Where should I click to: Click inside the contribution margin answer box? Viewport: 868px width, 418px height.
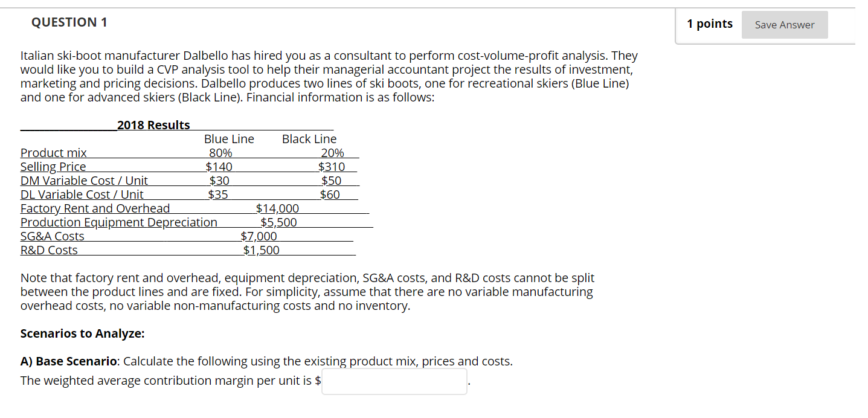[x=393, y=381]
